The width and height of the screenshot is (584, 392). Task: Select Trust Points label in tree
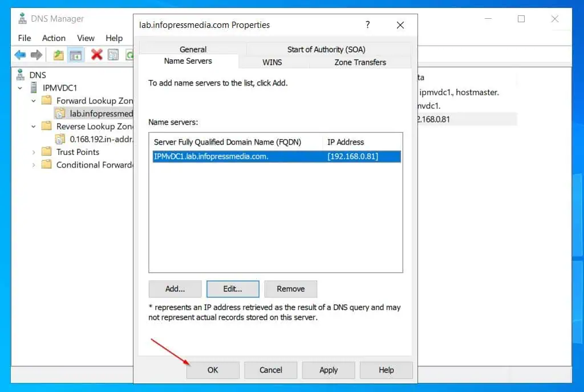[78, 152]
